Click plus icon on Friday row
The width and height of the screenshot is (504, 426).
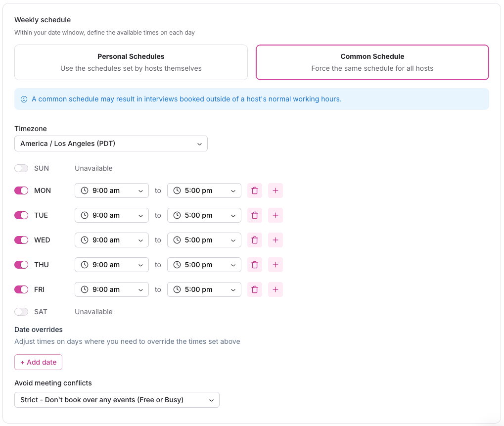coord(275,289)
